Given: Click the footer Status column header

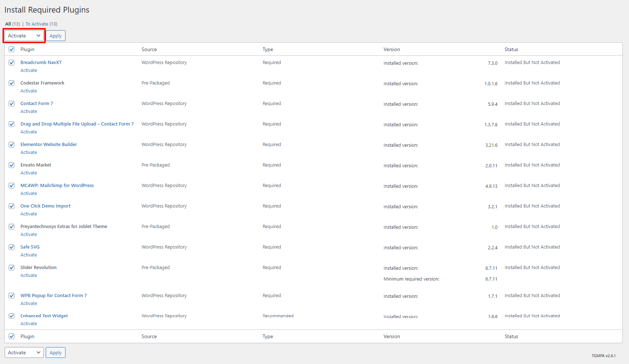Looking at the screenshot, I should (511, 336).
